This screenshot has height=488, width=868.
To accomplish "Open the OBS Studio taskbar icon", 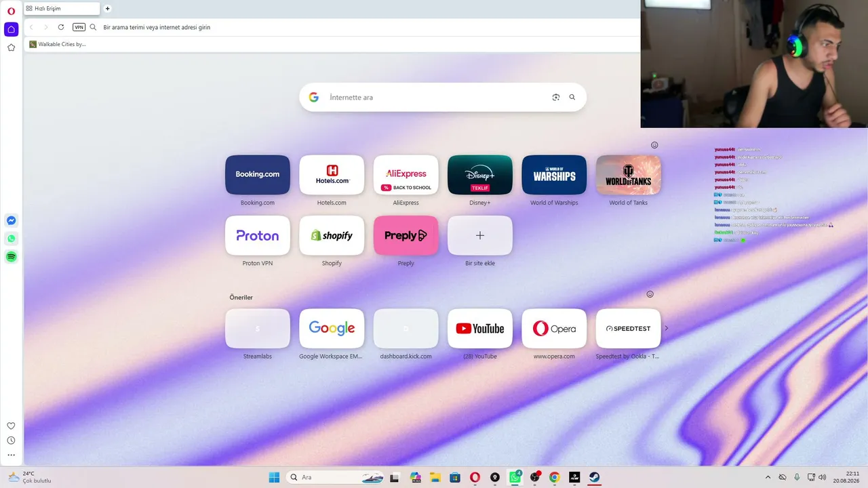I will click(535, 477).
